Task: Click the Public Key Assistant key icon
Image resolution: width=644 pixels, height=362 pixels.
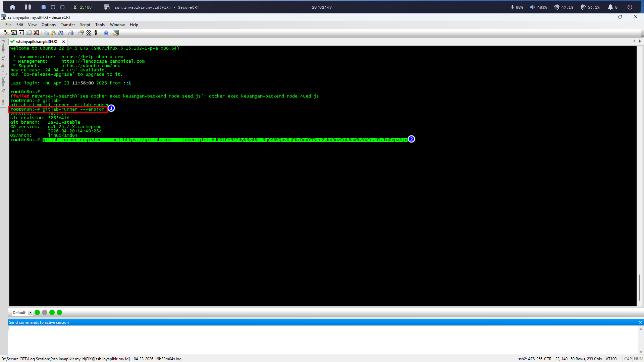Action: click(96, 33)
